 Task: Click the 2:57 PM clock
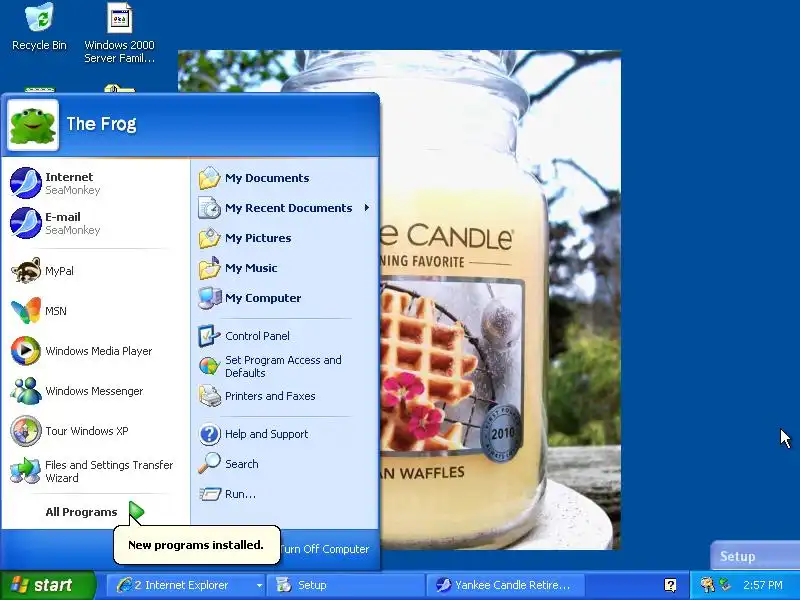click(763, 585)
